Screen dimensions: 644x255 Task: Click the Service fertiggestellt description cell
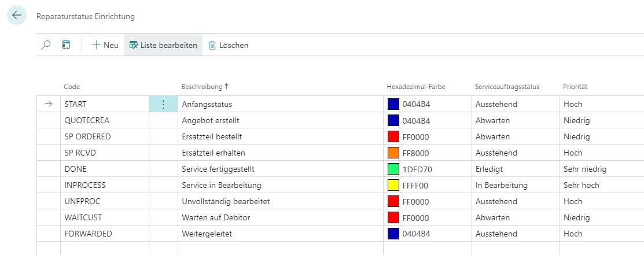pos(281,169)
